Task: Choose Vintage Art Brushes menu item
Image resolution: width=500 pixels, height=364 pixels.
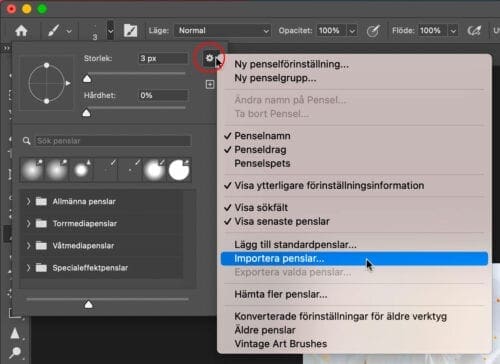Action: coord(354,344)
